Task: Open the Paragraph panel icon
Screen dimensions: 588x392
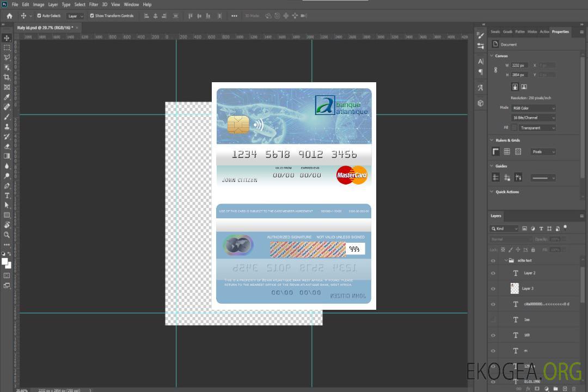Action: (x=481, y=72)
